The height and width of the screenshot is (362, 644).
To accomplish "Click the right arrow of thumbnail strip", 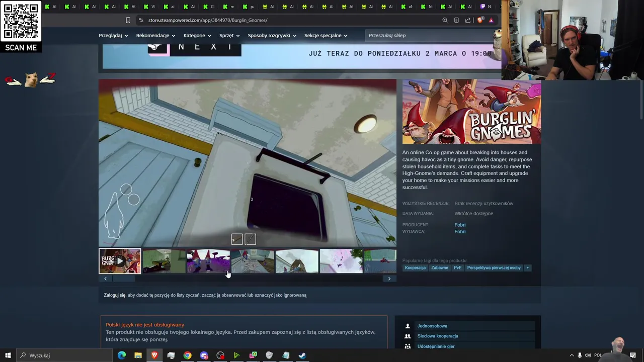I will (x=389, y=279).
